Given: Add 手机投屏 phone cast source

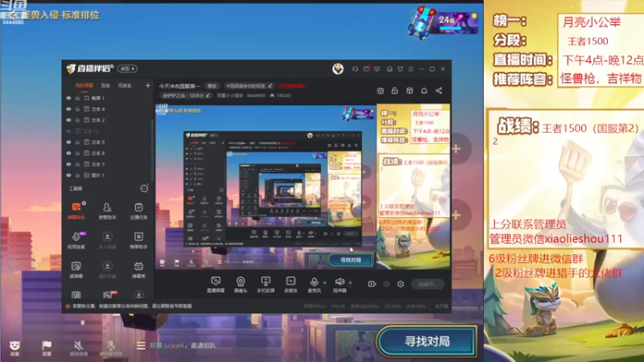Looking at the screenshot, I should 266,284.
